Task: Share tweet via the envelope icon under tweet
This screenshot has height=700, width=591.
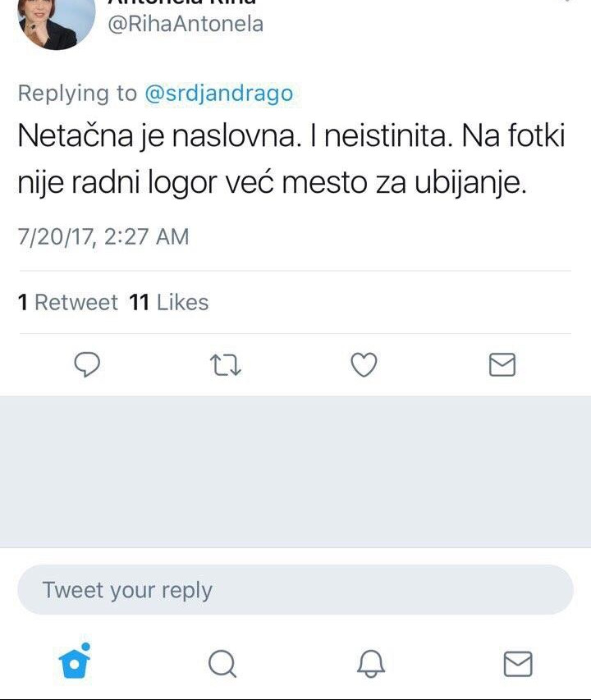Action: (502, 364)
